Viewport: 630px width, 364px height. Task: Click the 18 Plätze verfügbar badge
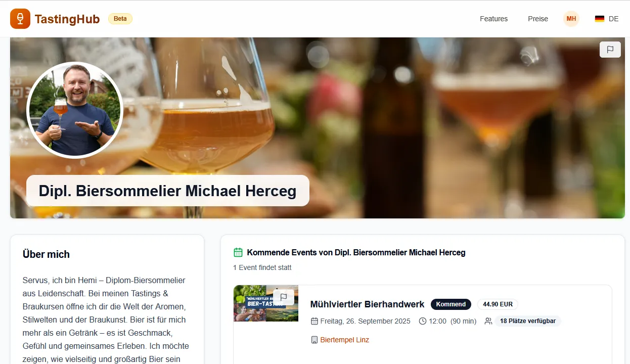[x=527, y=321]
